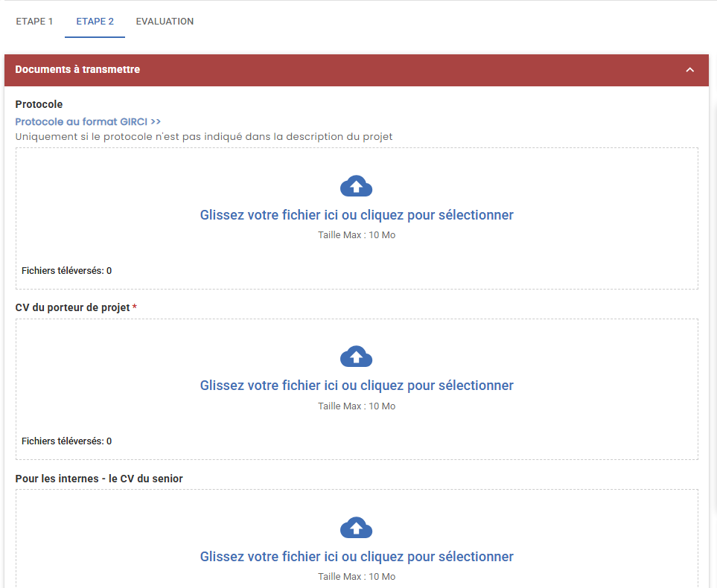Click 'Glissez votre fichier ici' for CV du porteur
This screenshot has height=588, width=717.
click(x=357, y=386)
